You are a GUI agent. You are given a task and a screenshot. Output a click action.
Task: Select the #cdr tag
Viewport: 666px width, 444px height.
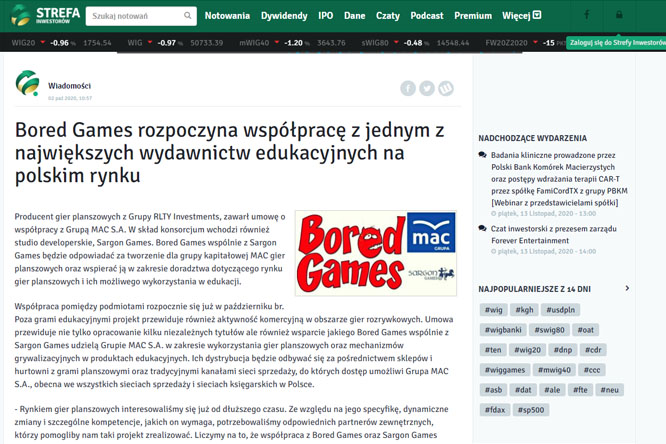pos(593,350)
